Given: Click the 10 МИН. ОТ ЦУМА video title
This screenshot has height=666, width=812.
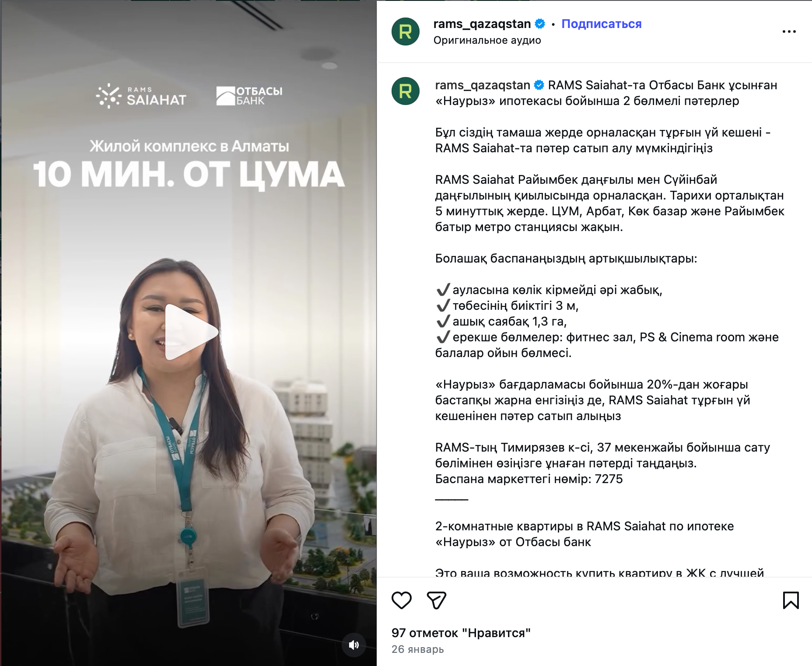Looking at the screenshot, I should (189, 175).
